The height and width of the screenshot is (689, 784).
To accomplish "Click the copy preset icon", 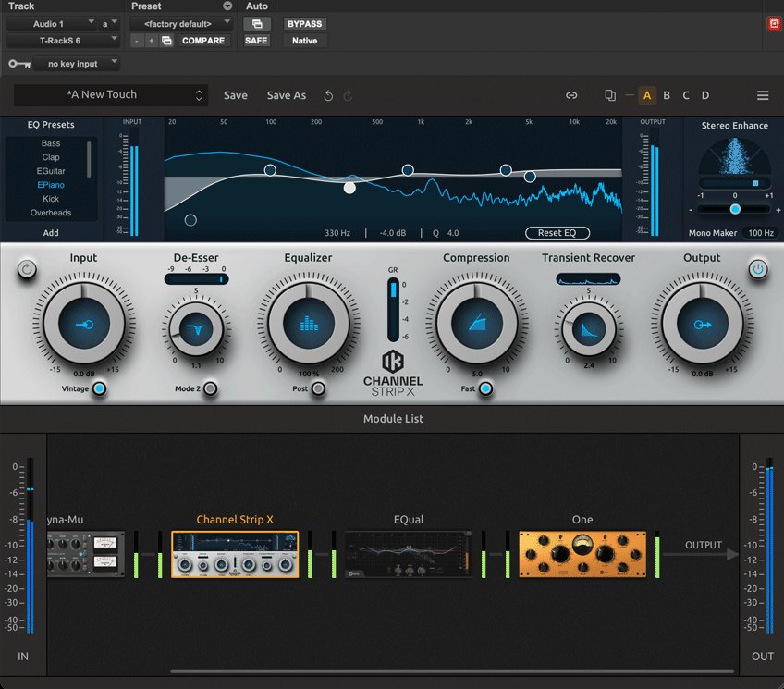I will 609,95.
